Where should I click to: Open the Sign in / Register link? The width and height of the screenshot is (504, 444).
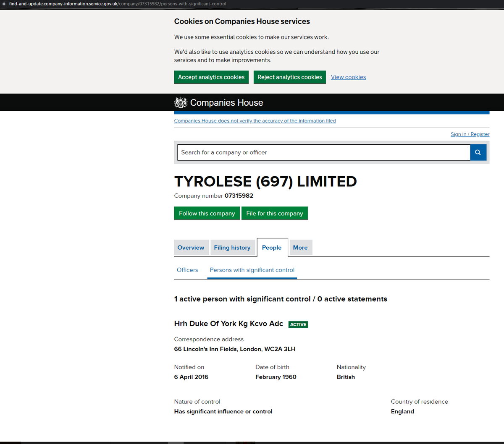tap(470, 134)
